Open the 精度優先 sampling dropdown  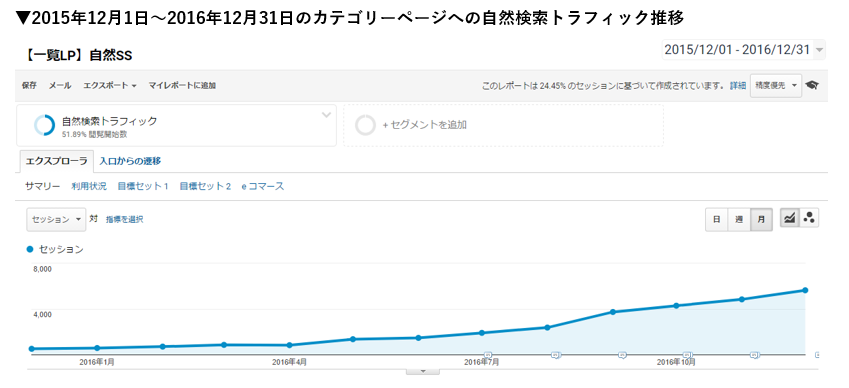point(775,86)
